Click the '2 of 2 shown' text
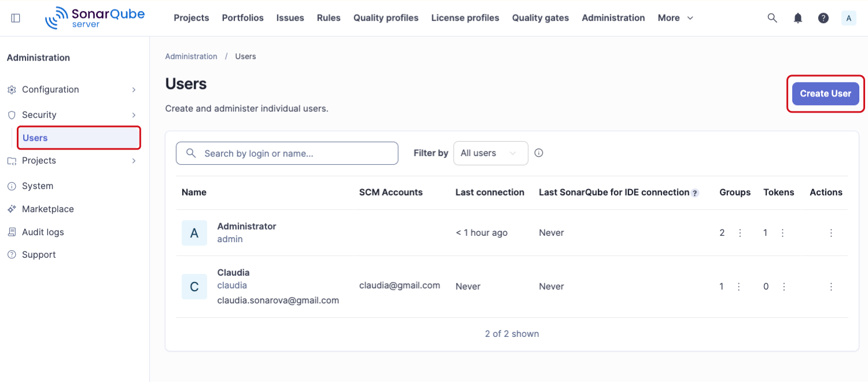The height and width of the screenshot is (382, 868). click(512, 334)
